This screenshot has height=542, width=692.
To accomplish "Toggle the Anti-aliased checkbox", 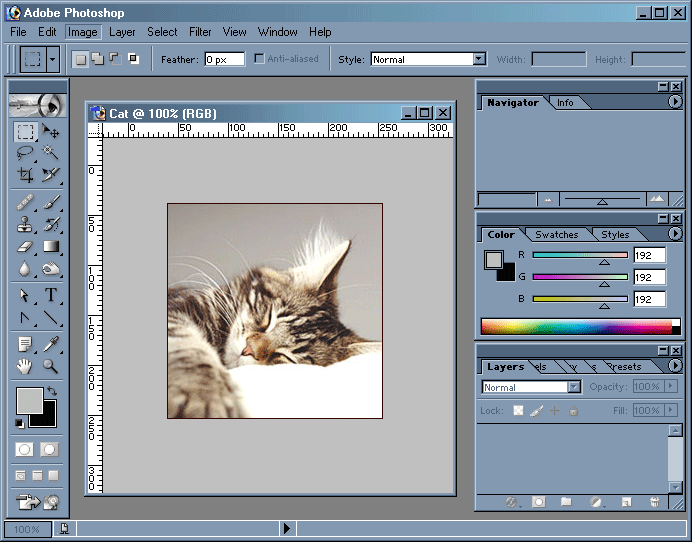I will 260,58.
